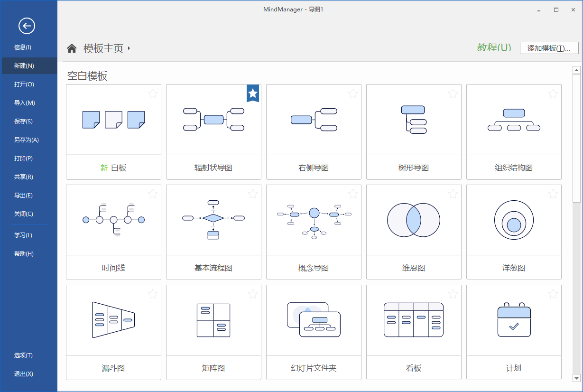
Task: Mark 基本流程图 as favorite
Action: tap(253, 194)
